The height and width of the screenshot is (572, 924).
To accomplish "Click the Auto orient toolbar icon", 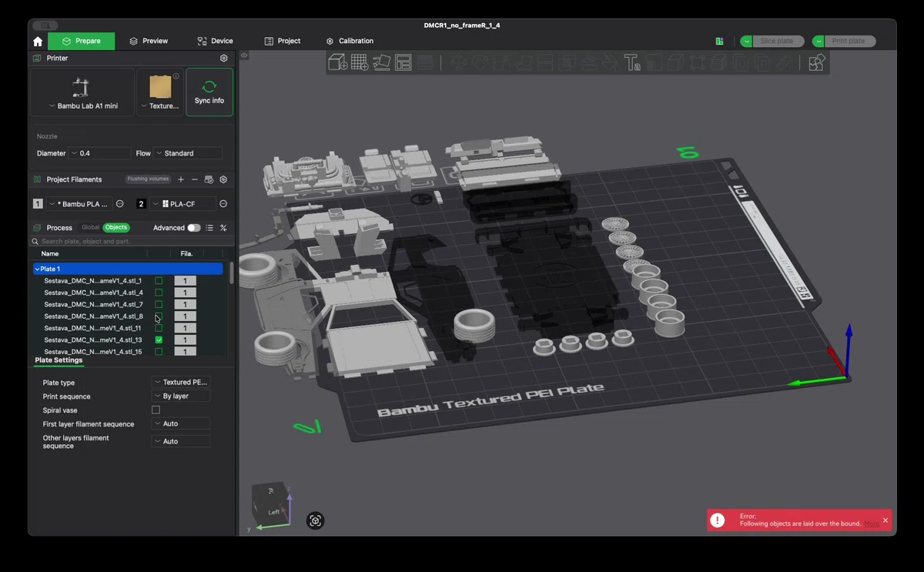I will point(381,62).
